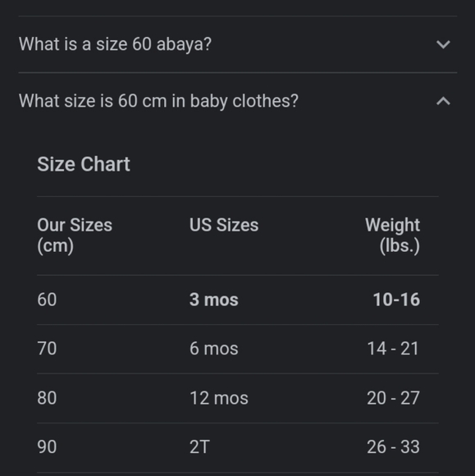Click the '14 - 21' weight cell
Image resolution: width=475 pixels, height=476 pixels.
[393, 349]
